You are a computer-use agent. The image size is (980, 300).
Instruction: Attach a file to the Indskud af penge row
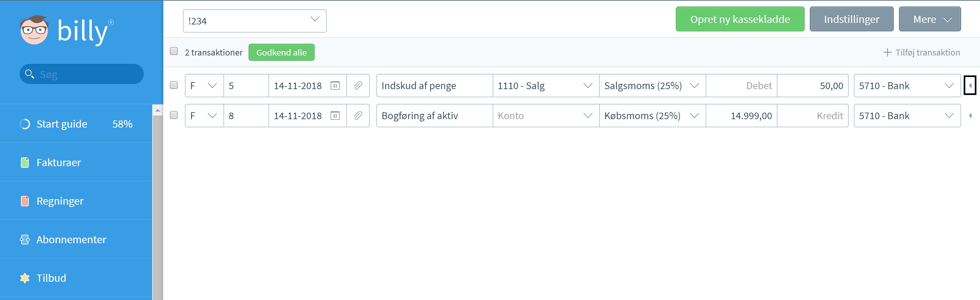point(358,86)
